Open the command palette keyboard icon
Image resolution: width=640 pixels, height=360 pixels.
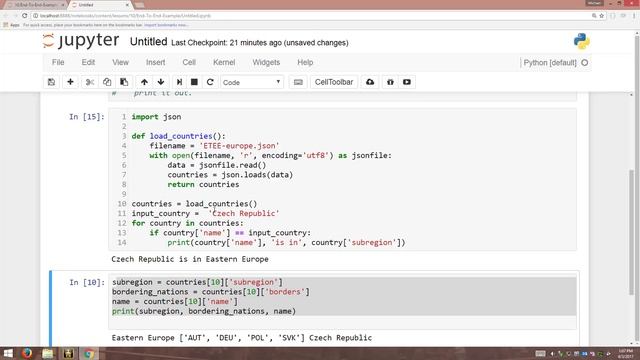[x=298, y=82]
